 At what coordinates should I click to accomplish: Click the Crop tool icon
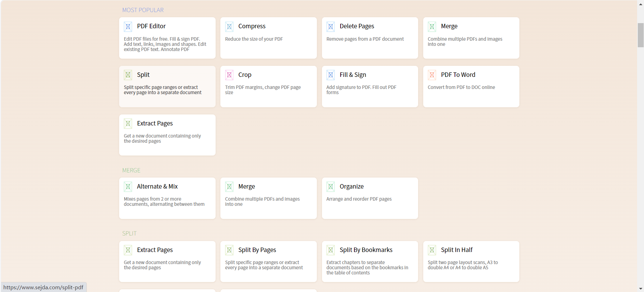tap(229, 75)
